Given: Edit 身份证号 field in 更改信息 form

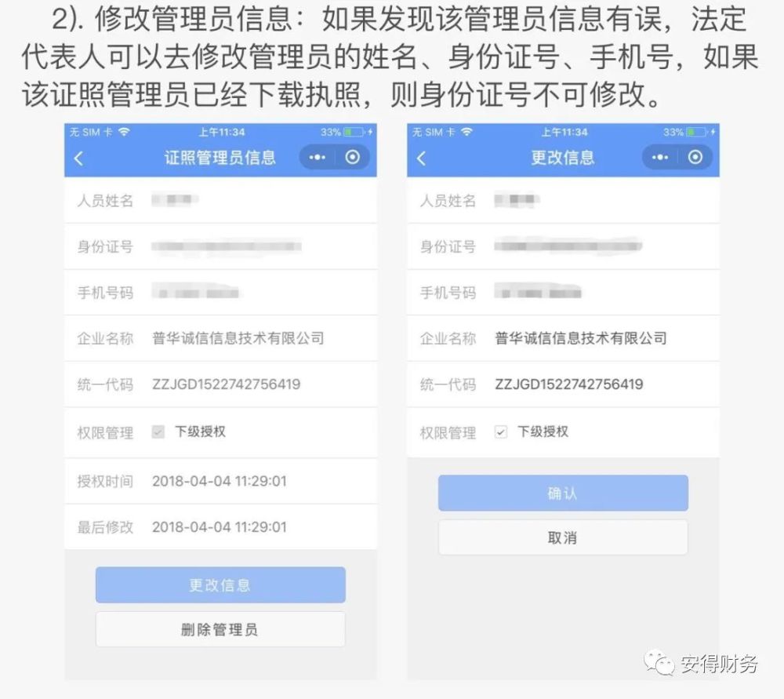Looking at the screenshot, I should pos(563,246).
